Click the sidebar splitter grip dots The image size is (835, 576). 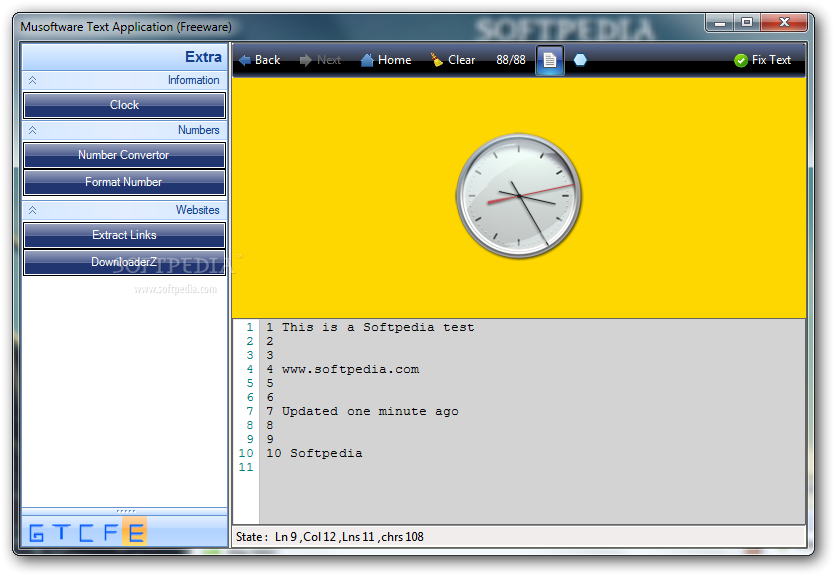pos(126,511)
